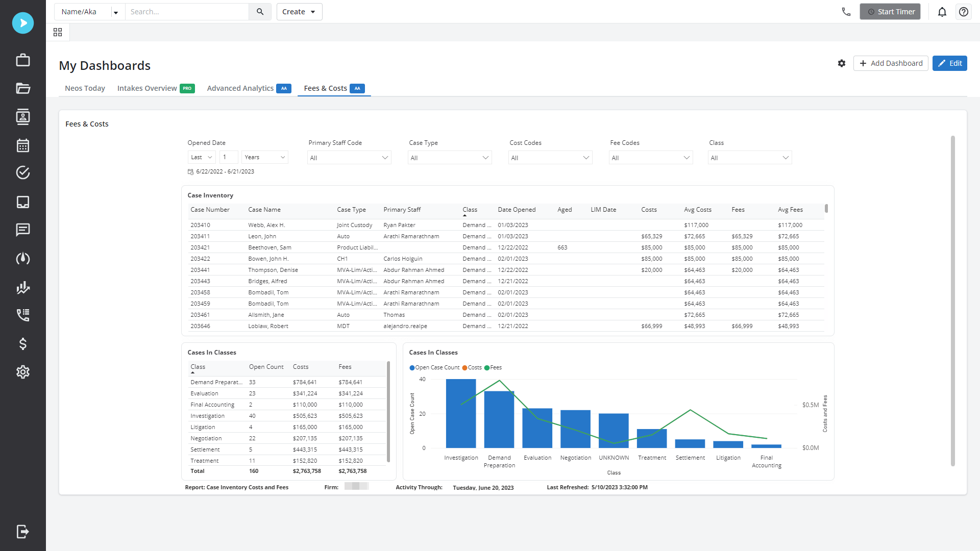This screenshot has height=551, width=980.
Task: Select case row 203410 Webb, Alex H.
Action: click(x=506, y=225)
